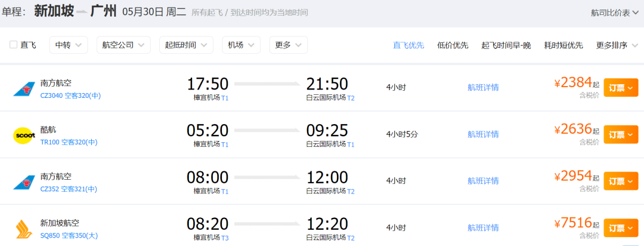Click China Southern logo for flight CZ352
The image size is (644, 246).
coord(24,182)
